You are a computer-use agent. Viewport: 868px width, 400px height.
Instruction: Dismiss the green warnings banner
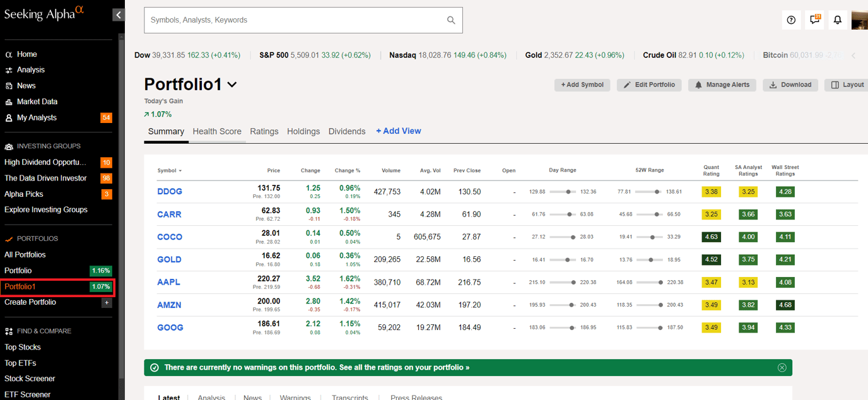pyautogui.click(x=782, y=367)
